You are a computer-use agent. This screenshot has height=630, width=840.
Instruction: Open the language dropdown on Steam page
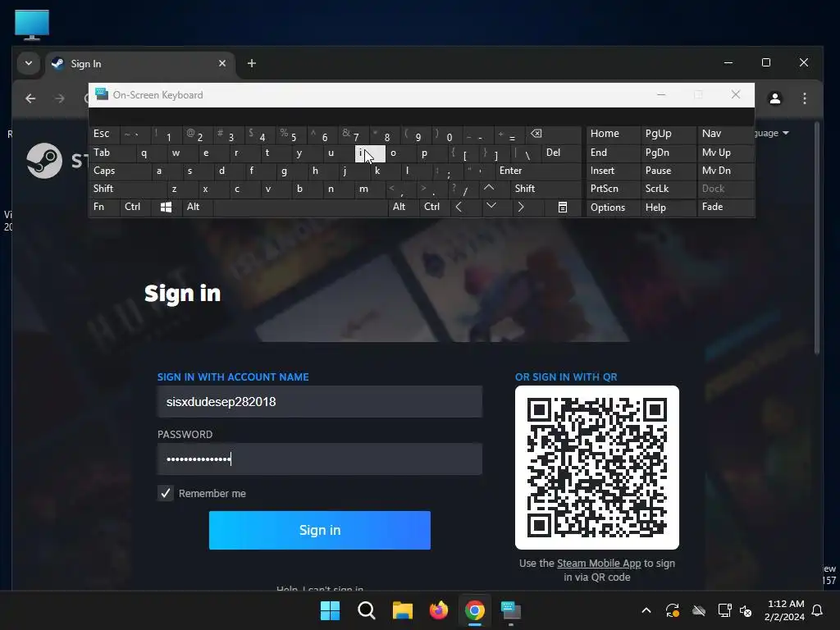click(772, 133)
